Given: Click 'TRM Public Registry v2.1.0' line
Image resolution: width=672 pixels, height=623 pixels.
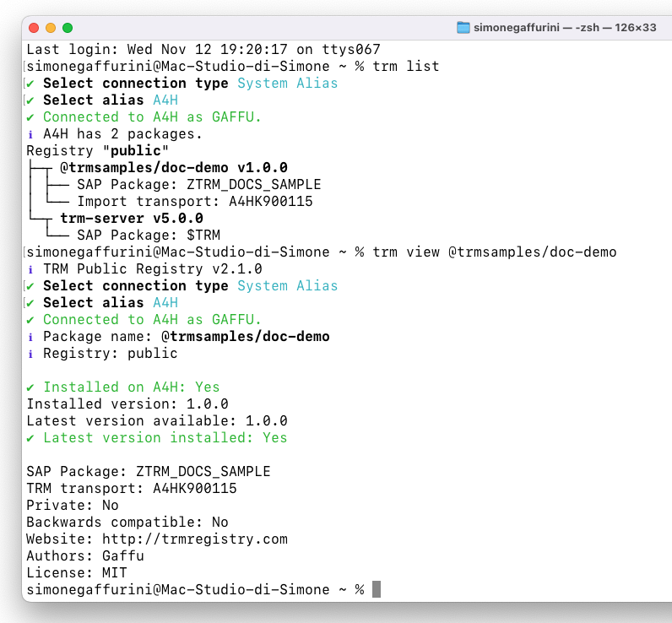Looking at the screenshot, I should [153, 269].
